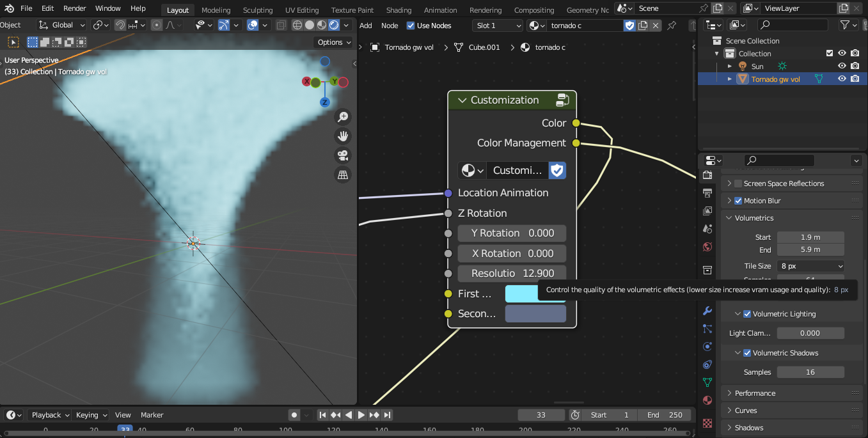Uncheck Volumetric Lighting checkbox
This screenshot has height=438, width=868.
[x=747, y=314]
